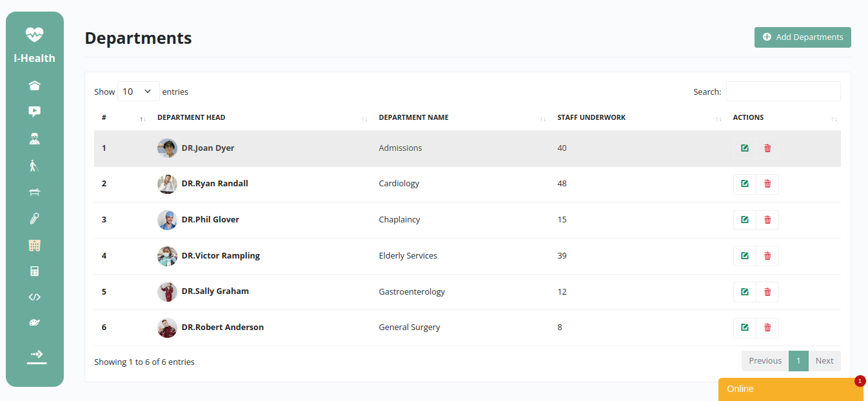Open the capsule pharmacy sidebar icon

point(35,219)
